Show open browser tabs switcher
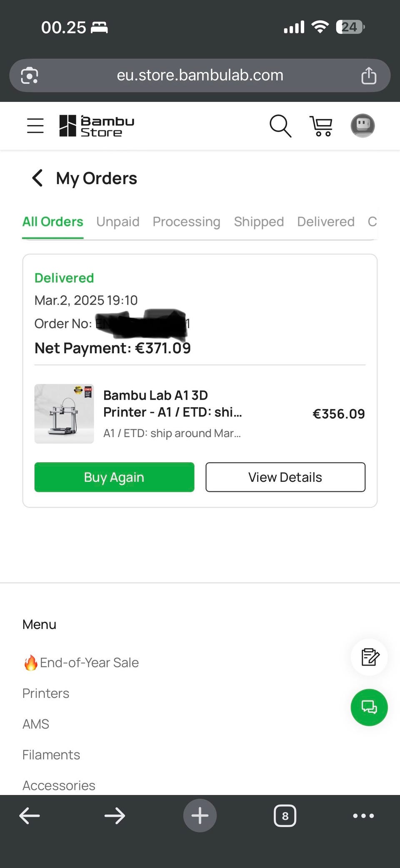 pyautogui.click(x=285, y=815)
